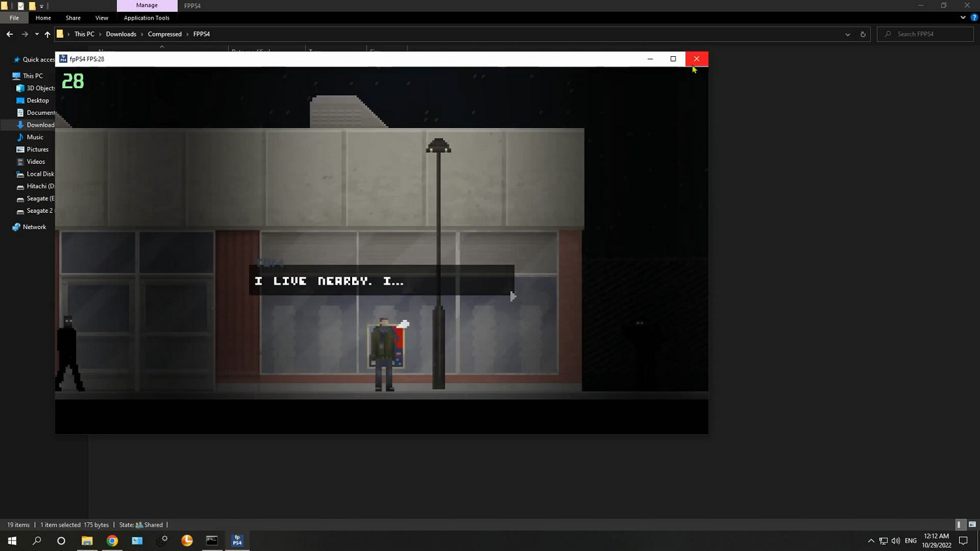Show hidden system tray icons
The width and height of the screenshot is (980, 551).
coord(871,541)
